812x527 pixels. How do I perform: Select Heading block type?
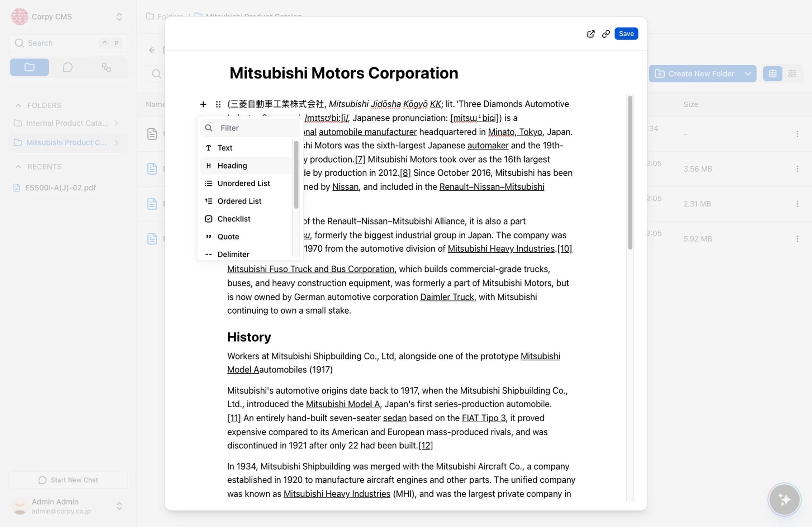click(x=246, y=166)
